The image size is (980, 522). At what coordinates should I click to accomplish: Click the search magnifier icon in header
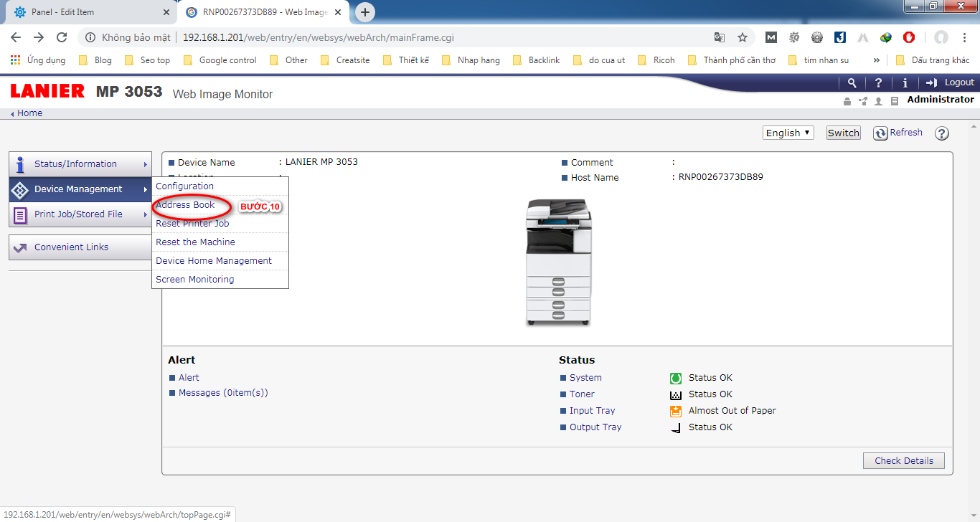852,82
